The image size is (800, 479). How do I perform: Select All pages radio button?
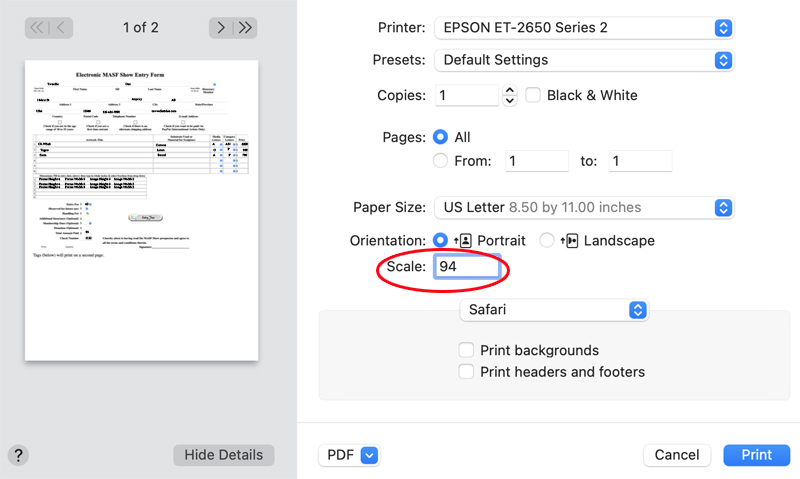(x=441, y=137)
